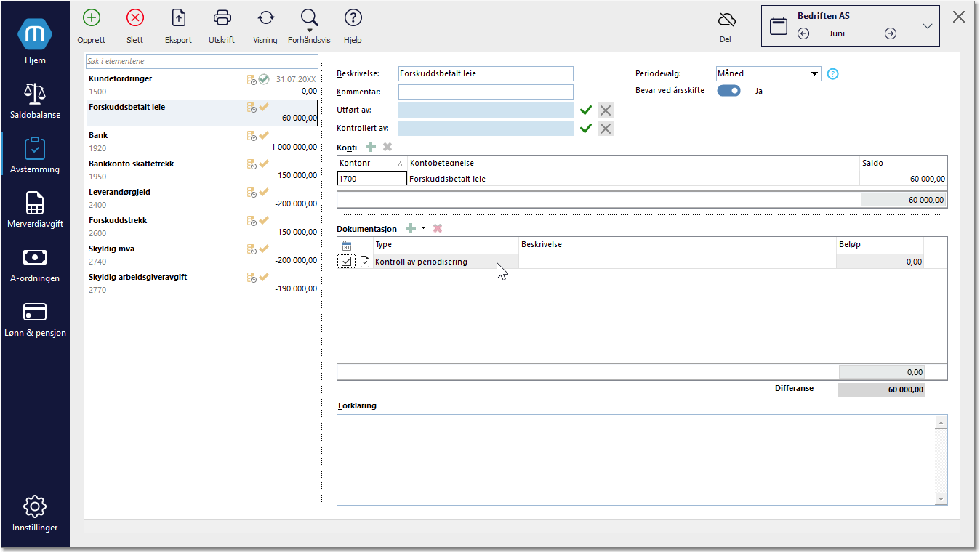The height and width of the screenshot is (553, 980).
Task: Click the calendar column header icon
Action: [347, 245]
